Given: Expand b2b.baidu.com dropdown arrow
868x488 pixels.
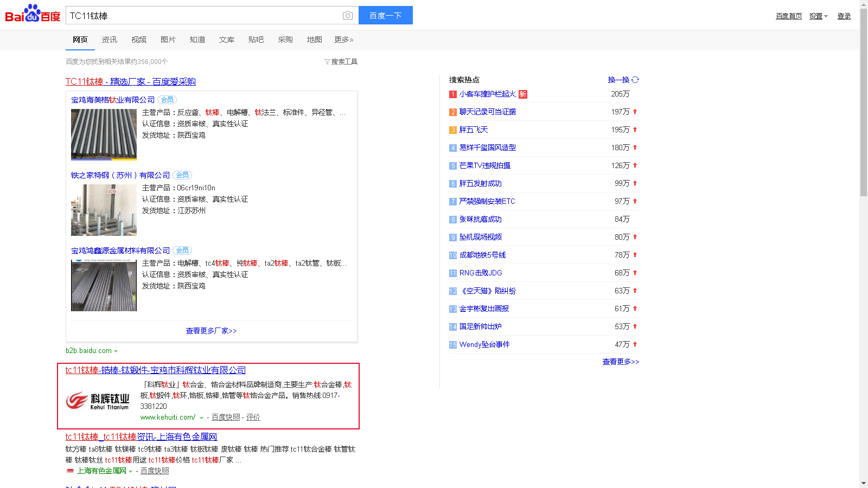Looking at the screenshot, I should click(x=116, y=351).
